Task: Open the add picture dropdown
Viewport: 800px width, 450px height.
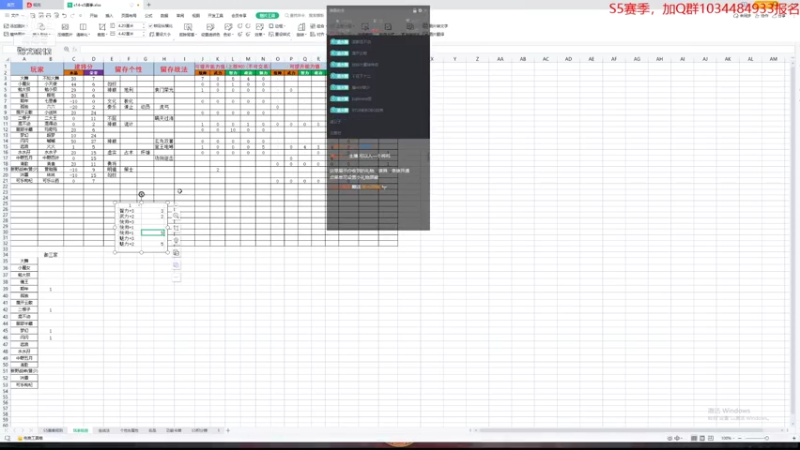Action: pyautogui.click(x=15, y=26)
